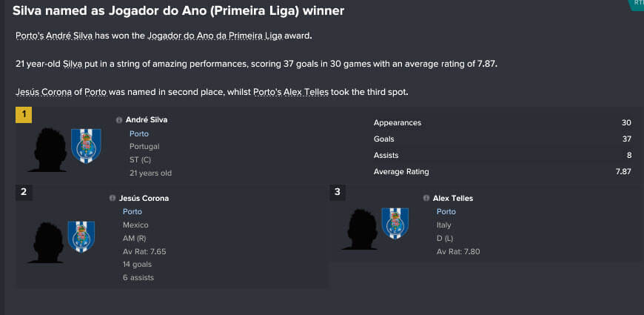Open Porto crest next to Alex Telles

(x=395, y=223)
